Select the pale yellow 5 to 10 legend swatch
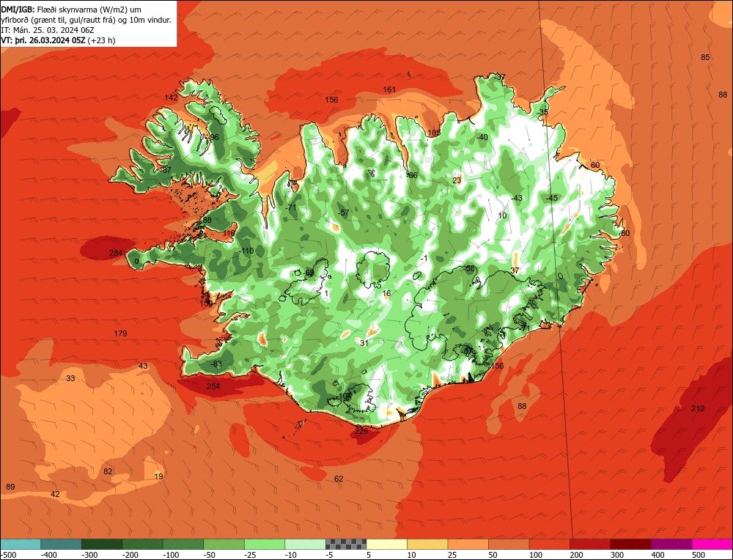Viewport: 733px width, 560px height. [386, 544]
